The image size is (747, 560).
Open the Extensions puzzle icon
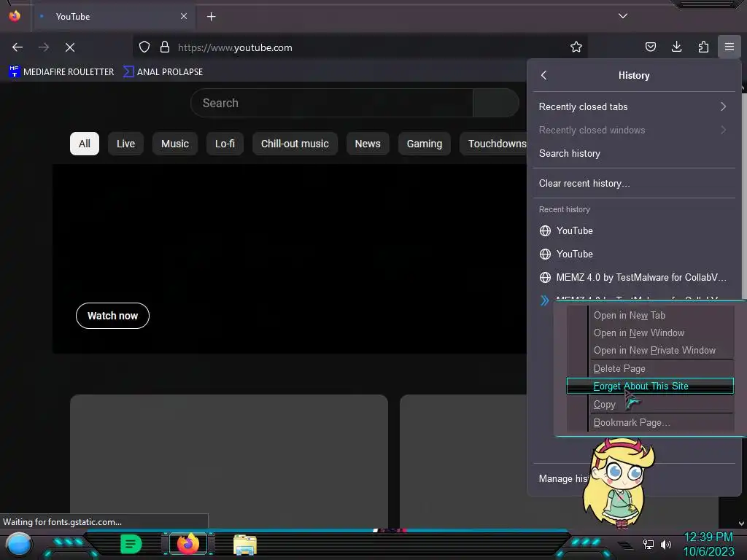tap(703, 47)
